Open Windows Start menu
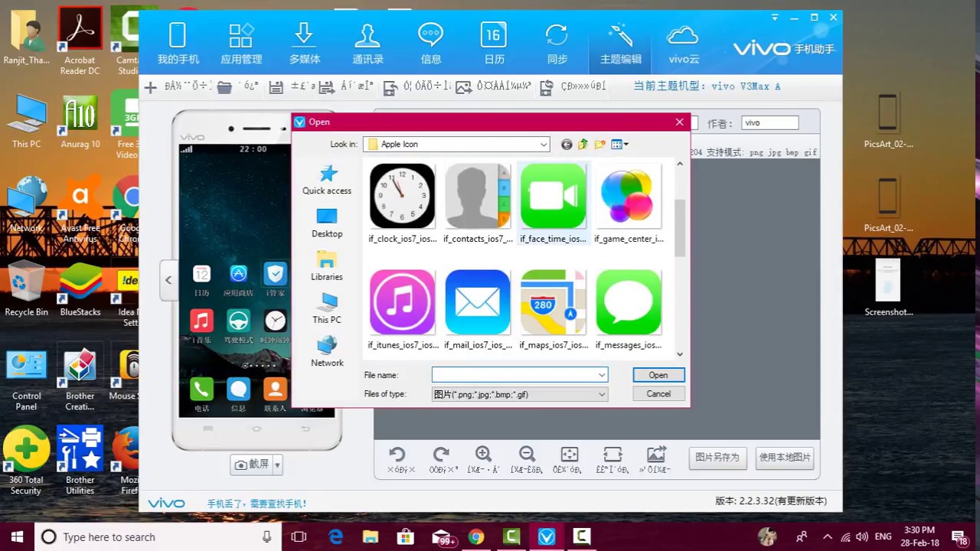 (x=17, y=536)
